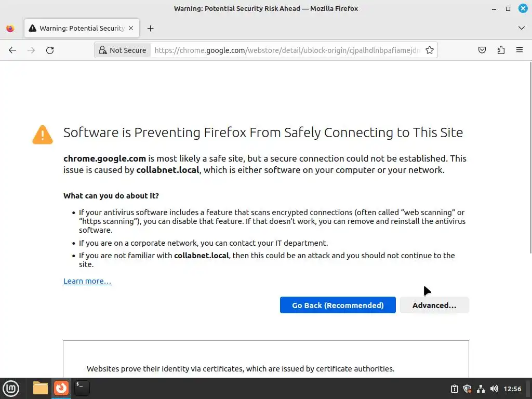532x399 pixels.
Task: Open the Linux Mint start menu
Action: click(11, 388)
